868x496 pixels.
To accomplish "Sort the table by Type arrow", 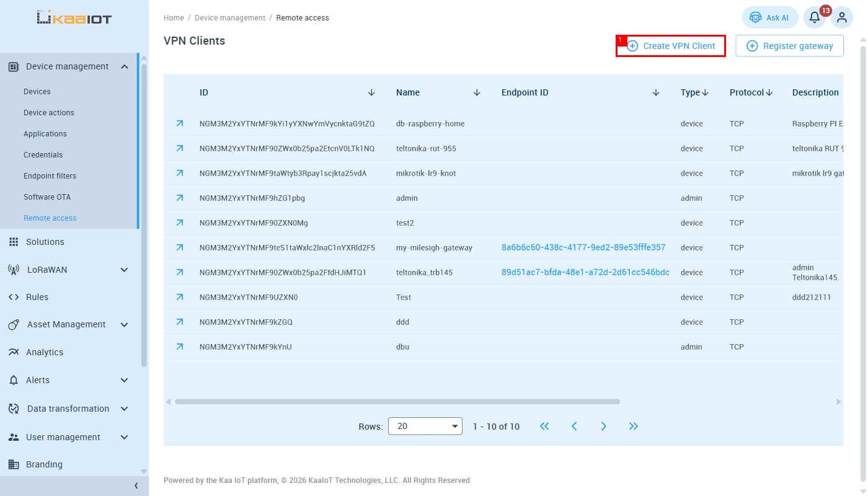I will coord(705,92).
